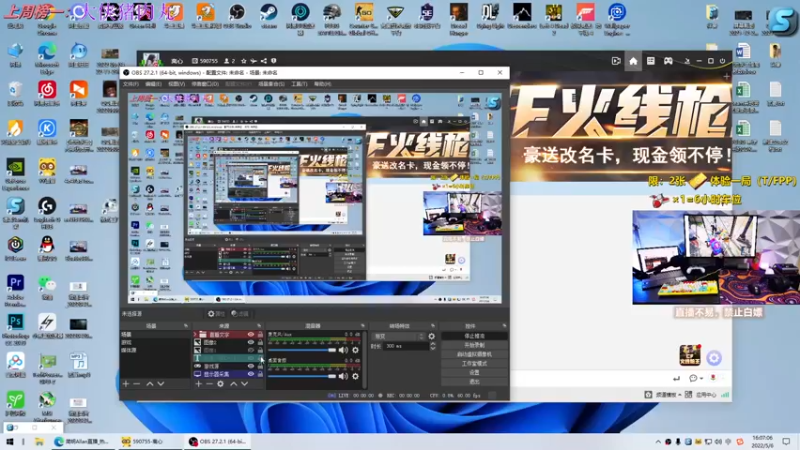Toggle visibility eye of 显示器采集 source
The height and width of the screenshot is (450, 800).
click(x=251, y=374)
